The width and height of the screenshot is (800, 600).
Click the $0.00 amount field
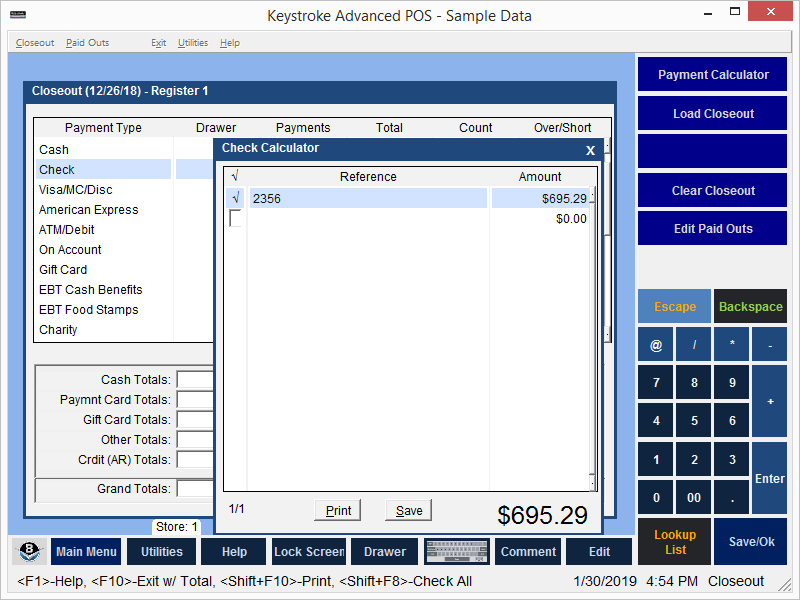click(x=540, y=219)
